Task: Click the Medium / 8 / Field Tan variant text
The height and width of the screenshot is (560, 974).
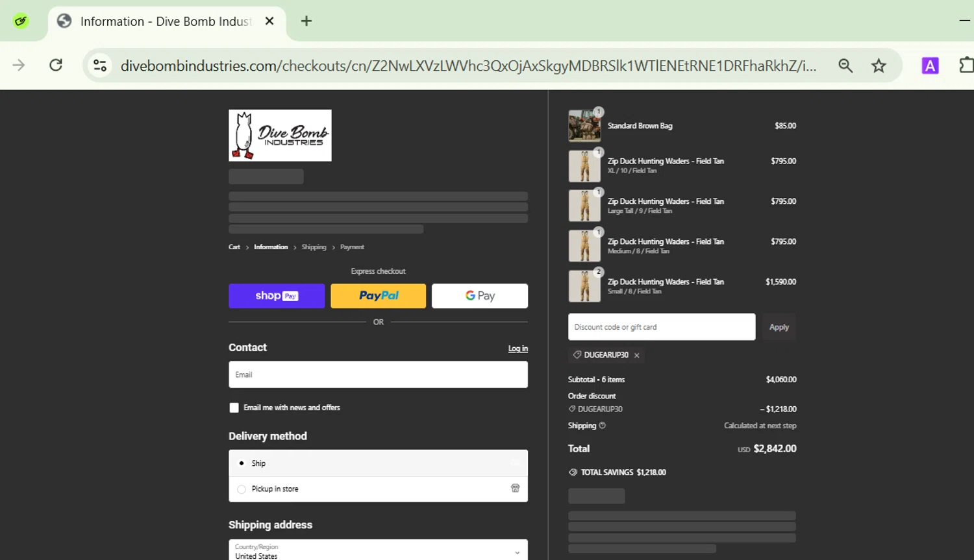Action: pos(638,251)
